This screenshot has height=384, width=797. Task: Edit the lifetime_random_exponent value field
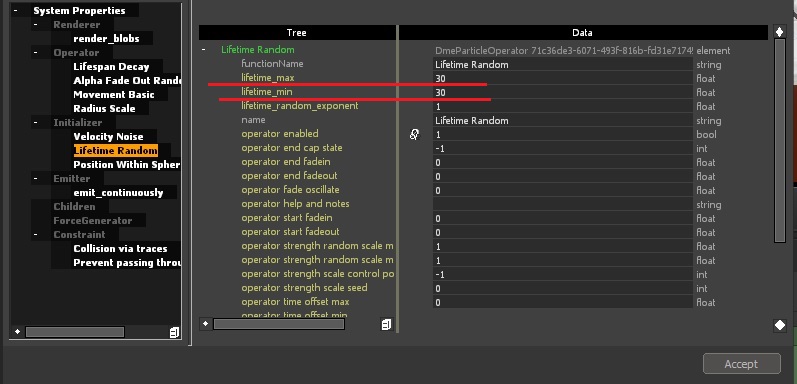click(563, 106)
